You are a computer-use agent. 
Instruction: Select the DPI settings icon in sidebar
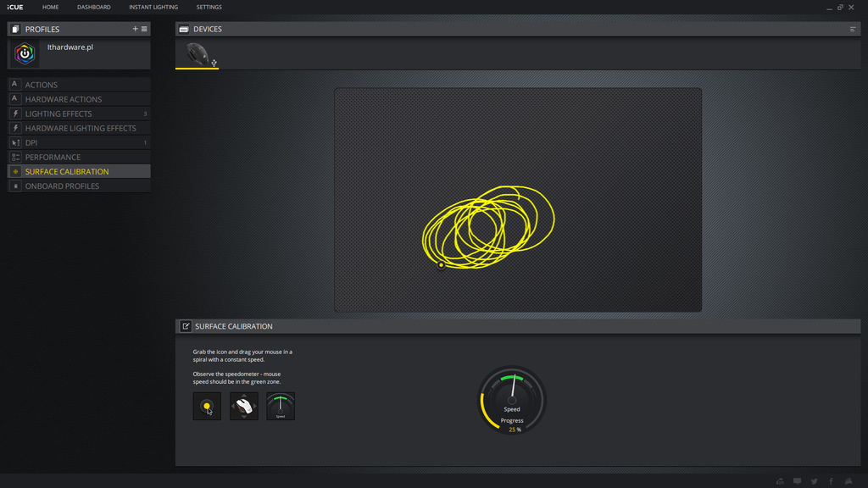tap(14, 142)
